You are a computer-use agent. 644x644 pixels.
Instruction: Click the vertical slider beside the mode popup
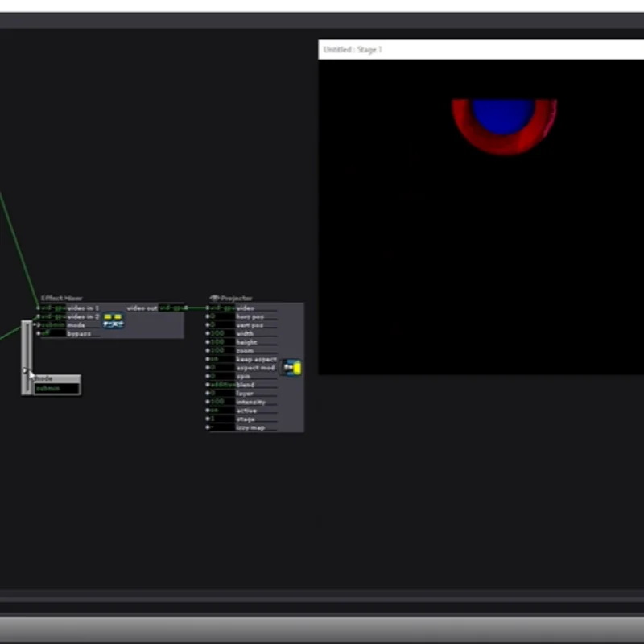point(27,357)
